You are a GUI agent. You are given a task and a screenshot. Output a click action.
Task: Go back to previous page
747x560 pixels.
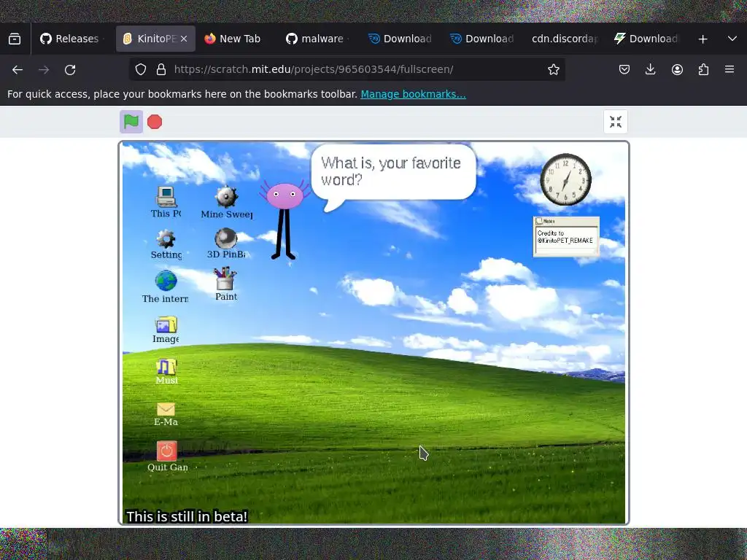point(18,69)
